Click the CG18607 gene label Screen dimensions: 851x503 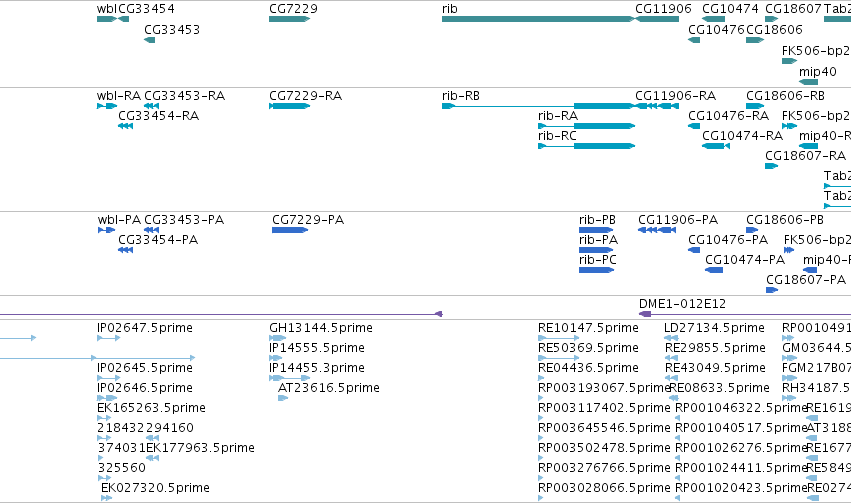793,9
